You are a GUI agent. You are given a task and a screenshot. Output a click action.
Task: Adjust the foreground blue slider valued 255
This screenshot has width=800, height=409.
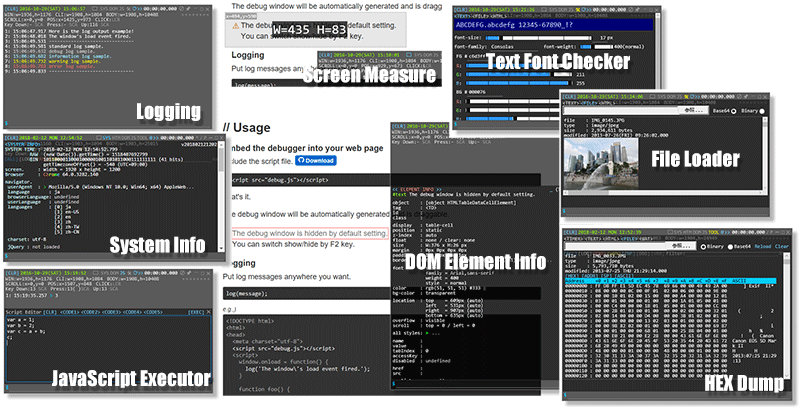519,83
